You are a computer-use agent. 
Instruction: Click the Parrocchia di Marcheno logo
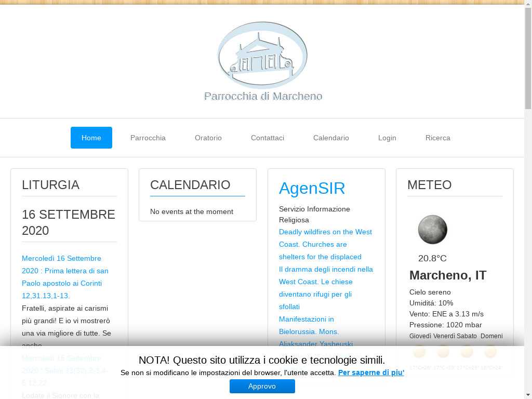[x=262, y=55]
